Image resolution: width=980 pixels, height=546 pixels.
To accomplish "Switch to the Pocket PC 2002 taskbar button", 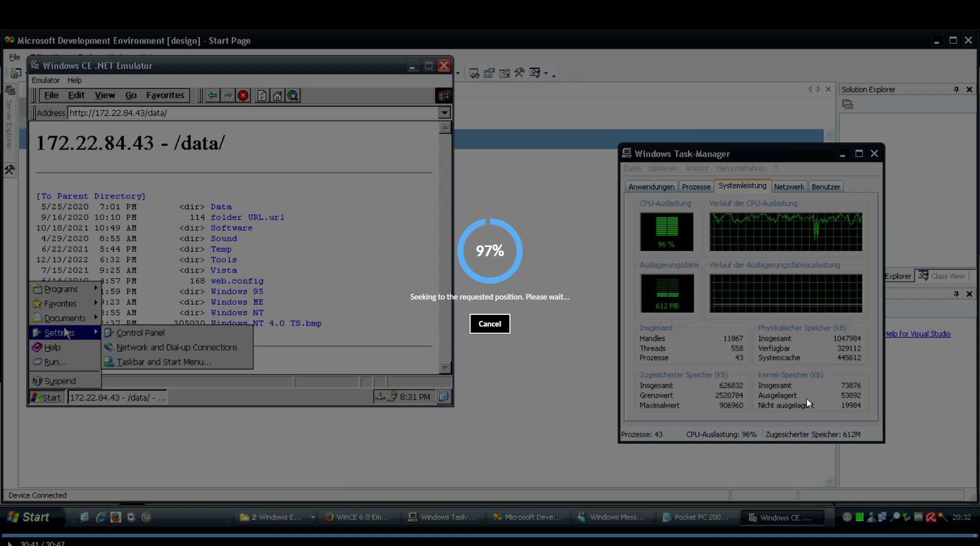I will click(695, 517).
